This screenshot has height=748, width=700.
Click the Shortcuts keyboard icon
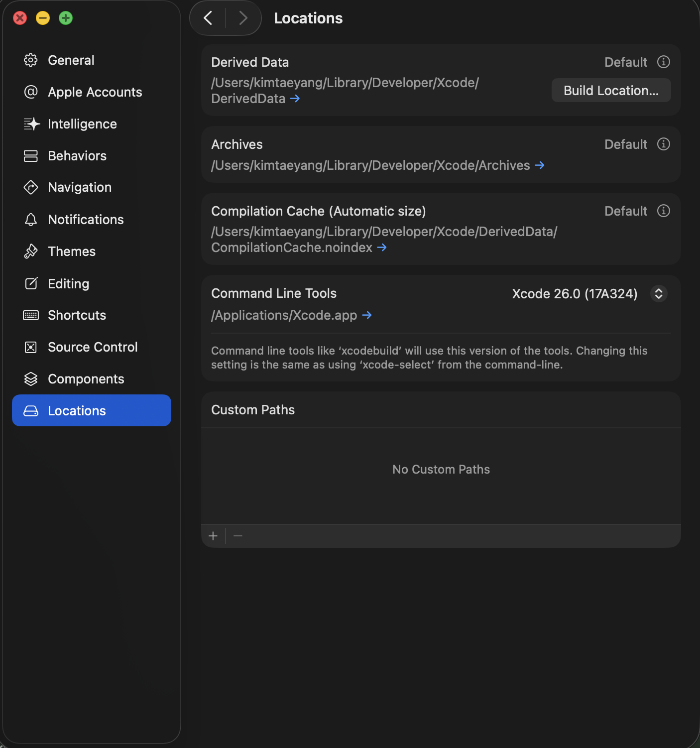click(x=31, y=315)
